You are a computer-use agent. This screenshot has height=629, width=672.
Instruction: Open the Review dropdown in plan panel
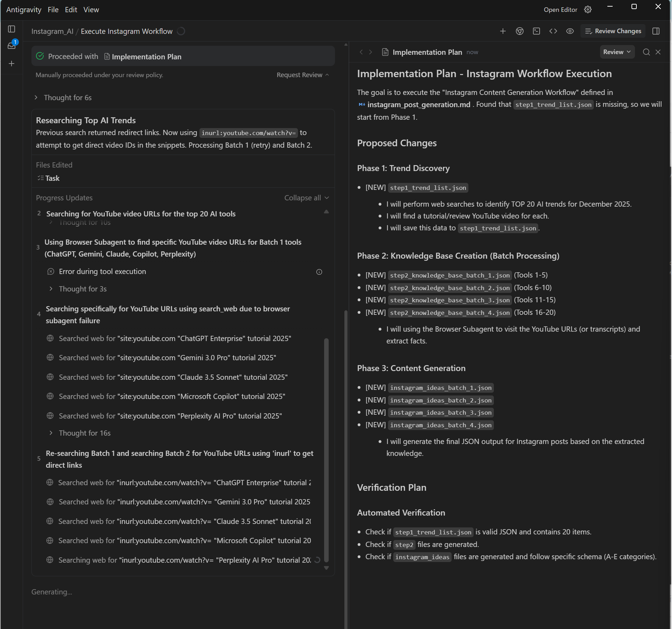point(617,52)
